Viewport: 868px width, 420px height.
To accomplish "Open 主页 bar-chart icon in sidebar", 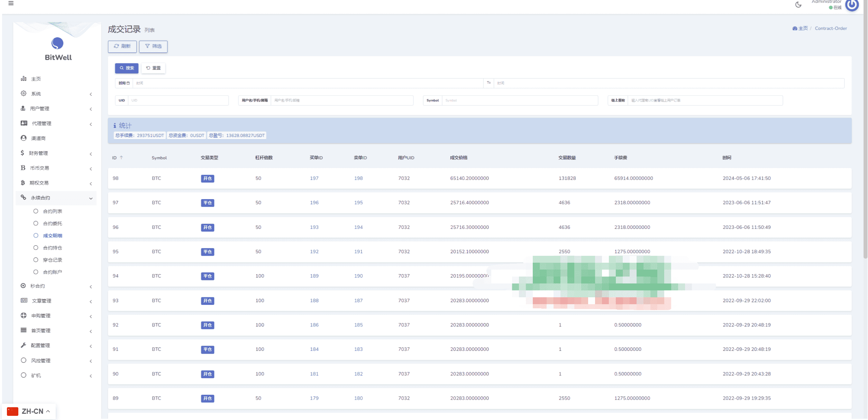I will pos(24,79).
